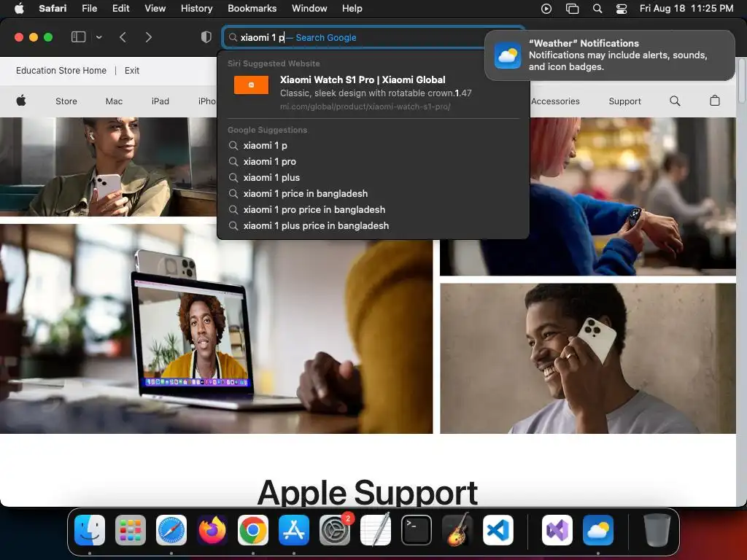Open the History menu
The height and width of the screenshot is (560, 747).
point(196,8)
